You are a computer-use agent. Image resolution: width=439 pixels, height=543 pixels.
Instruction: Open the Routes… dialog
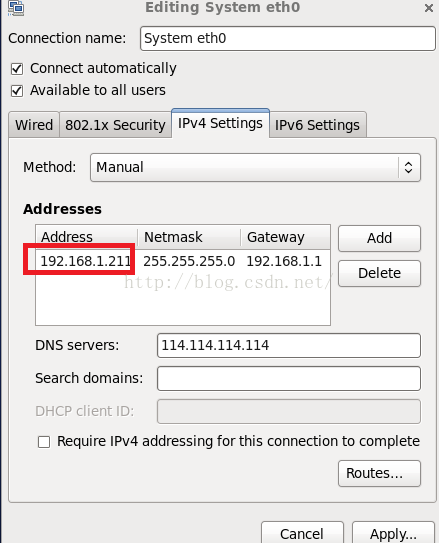pyautogui.click(x=379, y=473)
